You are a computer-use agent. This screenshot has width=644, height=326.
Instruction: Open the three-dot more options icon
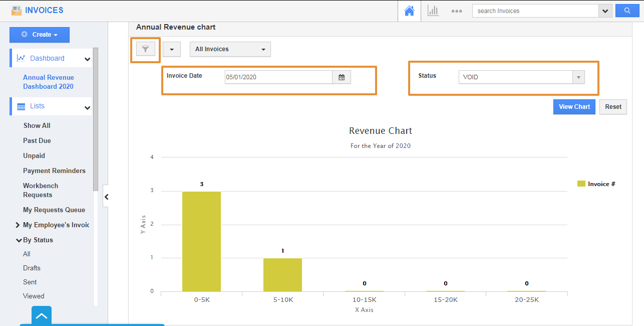click(x=456, y=11)
